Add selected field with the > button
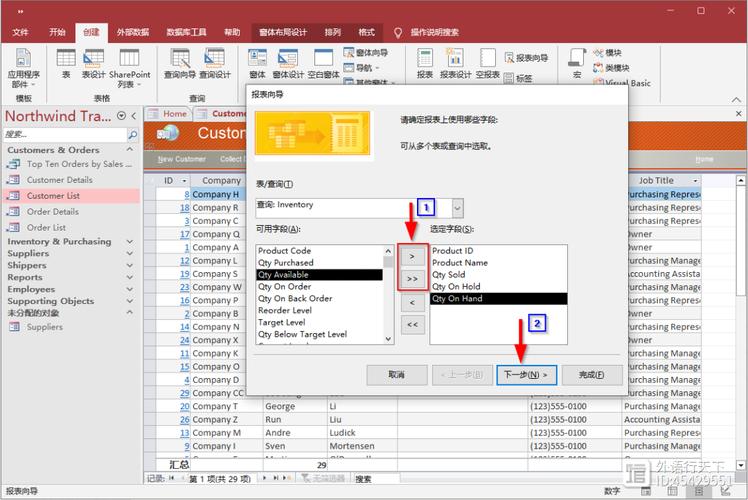 pos(412,256)
